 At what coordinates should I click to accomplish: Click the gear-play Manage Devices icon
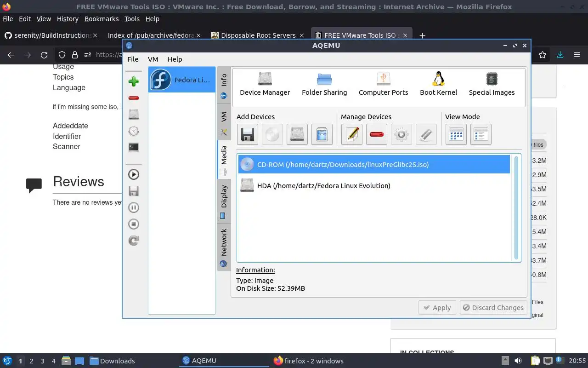[x=401, y=134]
